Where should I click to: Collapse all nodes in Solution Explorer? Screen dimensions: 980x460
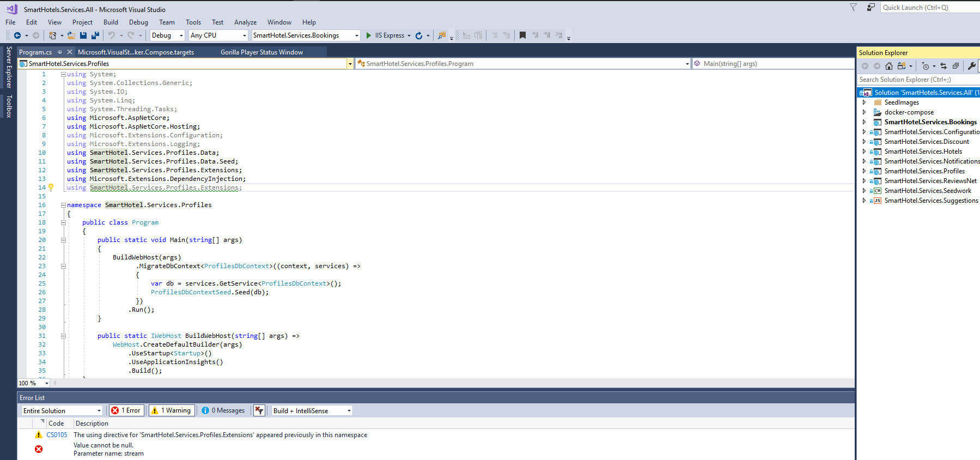click(x=955, y=66)
